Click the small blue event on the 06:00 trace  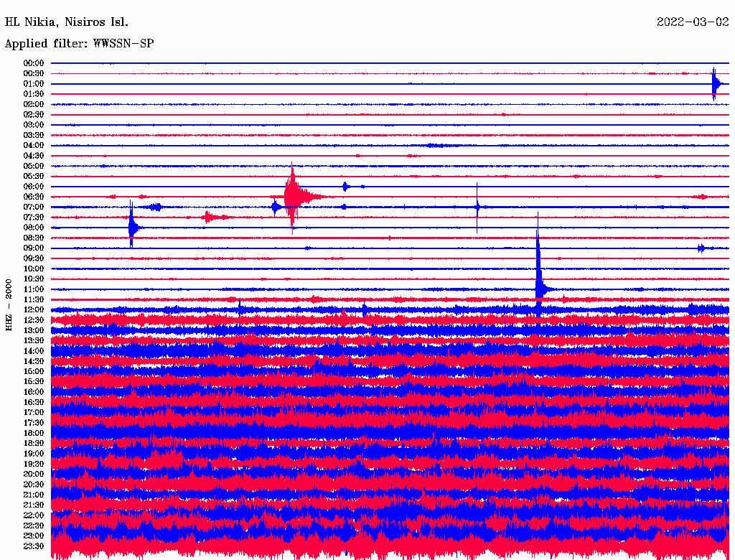coord(346,187)
